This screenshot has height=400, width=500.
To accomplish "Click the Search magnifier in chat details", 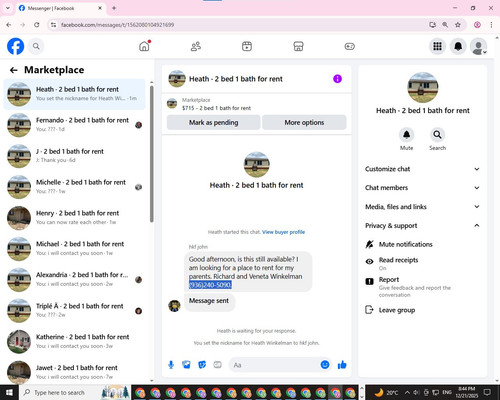I will coord(437,135).
